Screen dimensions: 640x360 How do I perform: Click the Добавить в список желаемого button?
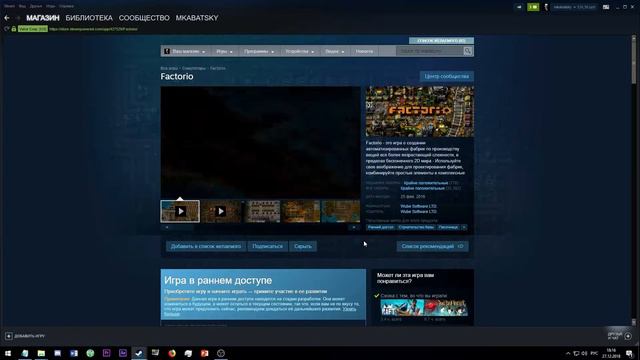coord(206,246)
